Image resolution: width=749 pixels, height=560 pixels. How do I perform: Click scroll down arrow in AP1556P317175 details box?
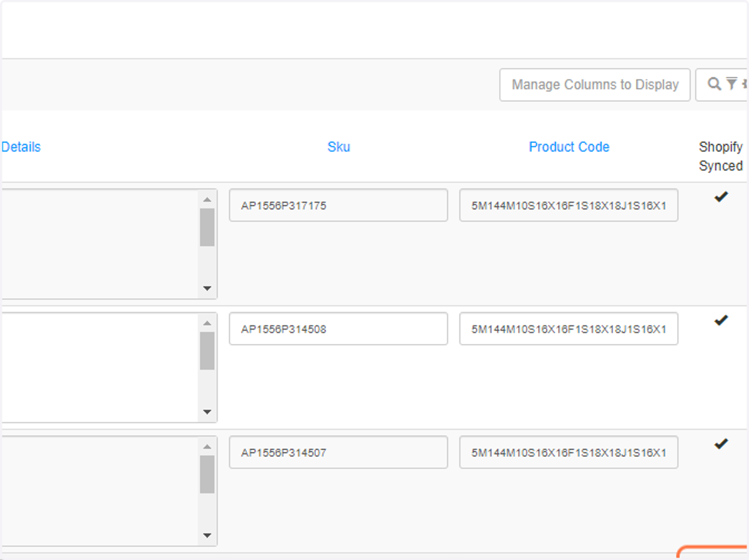[207, 289]
